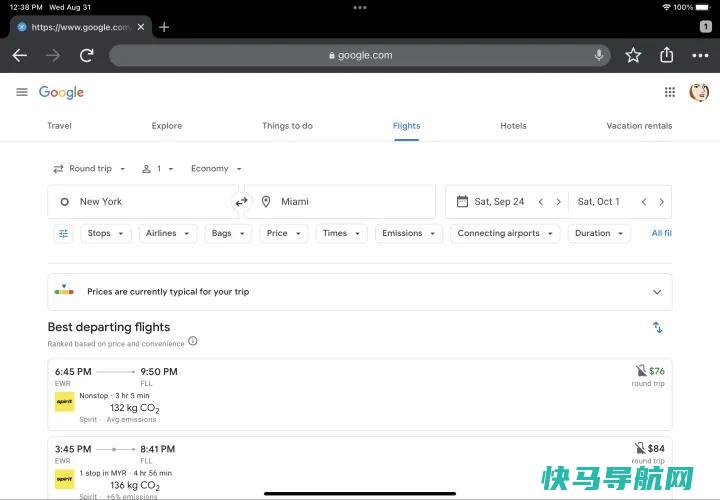Move departure date one day later
The height and width of the screenshot is (500, 720).
click(x=558, y=202)
